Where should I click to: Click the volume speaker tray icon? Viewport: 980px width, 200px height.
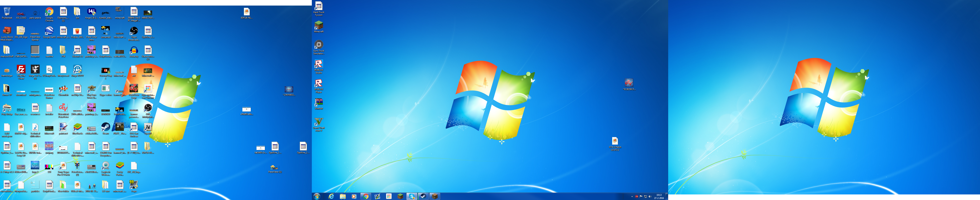coord(650,197)
